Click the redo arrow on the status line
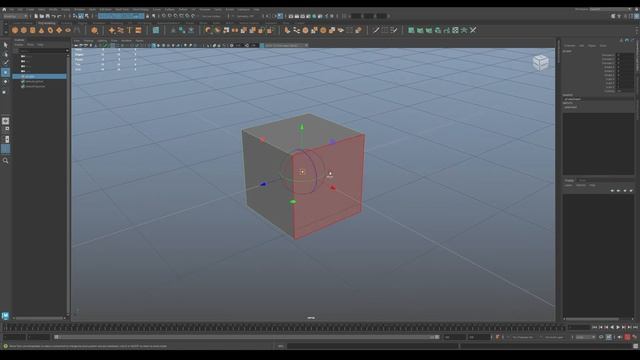Viewport: 640px width, 360px height. (59, 16)
